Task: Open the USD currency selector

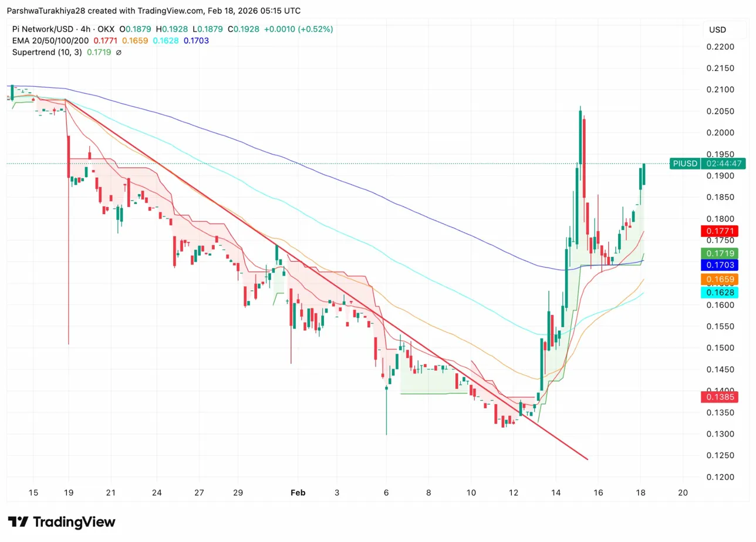Action: (717, 29)
